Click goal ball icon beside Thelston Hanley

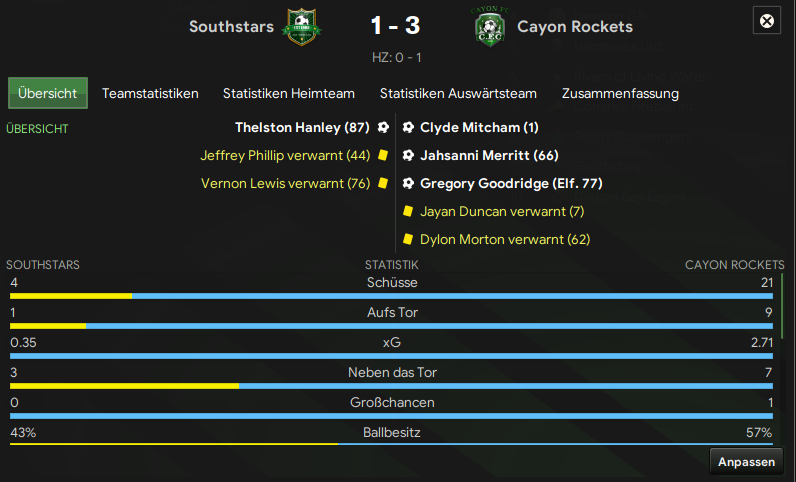pyautogui.click(x=383, y=128)
